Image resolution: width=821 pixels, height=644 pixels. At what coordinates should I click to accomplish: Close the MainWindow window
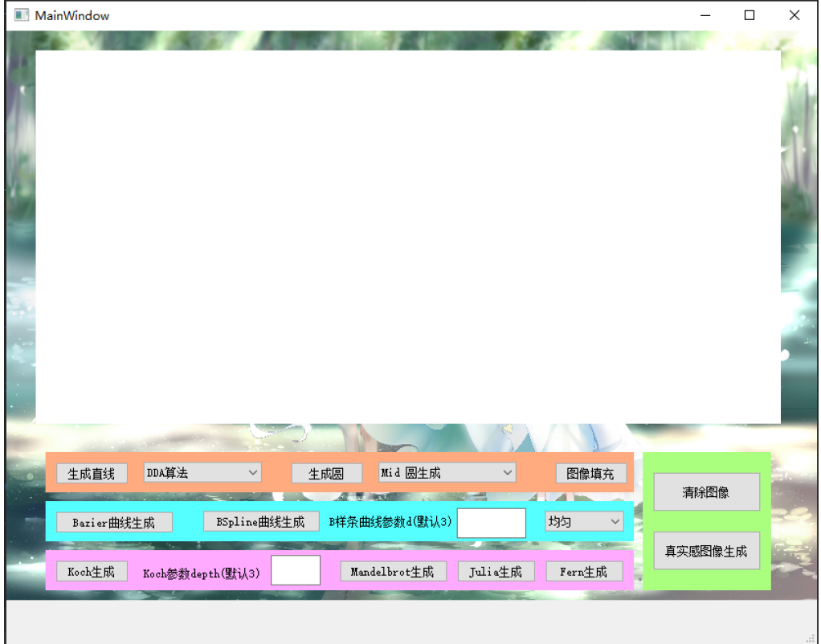click(x=794, y=15)
